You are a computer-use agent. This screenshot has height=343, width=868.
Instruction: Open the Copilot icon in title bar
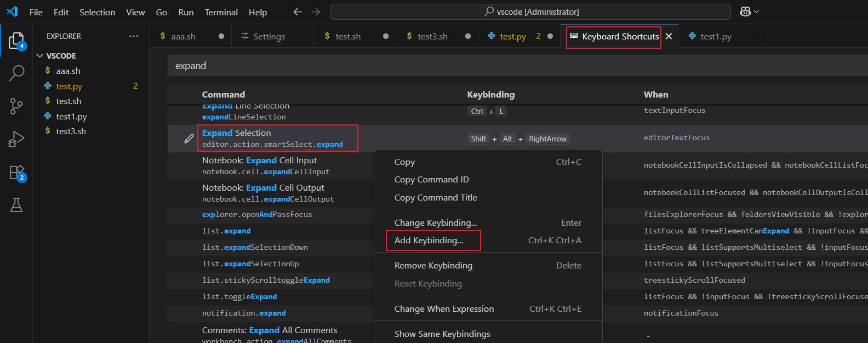745,12
